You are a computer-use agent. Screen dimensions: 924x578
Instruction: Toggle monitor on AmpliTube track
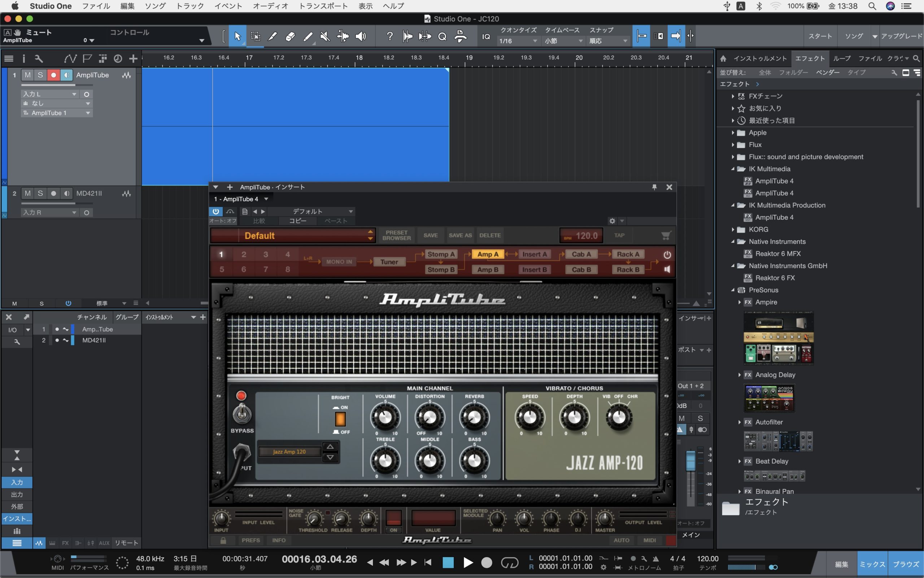pyautogui.click(x=66, y=75)
